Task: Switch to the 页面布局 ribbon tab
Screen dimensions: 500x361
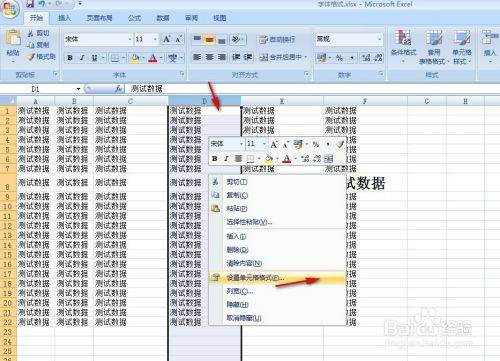Action: [x=99, y=18]
